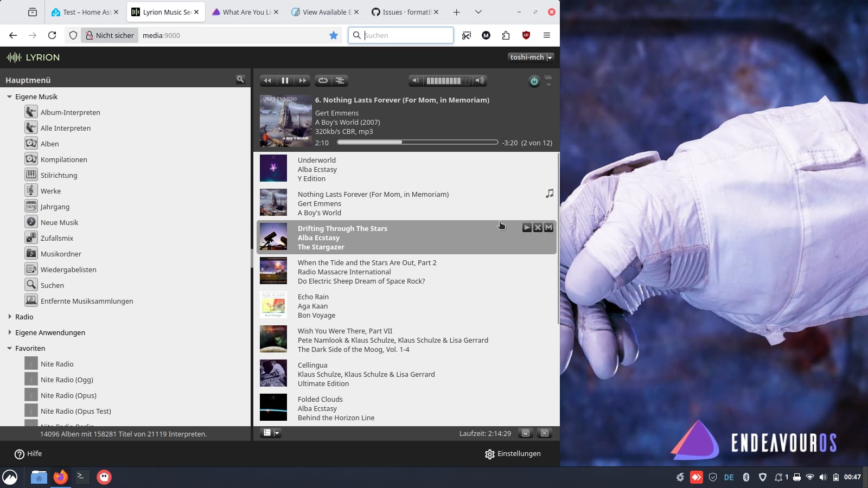Play Drifting Through The Stars via play icon
The height and width of the screenshot is (488, 868).
[527, 228]
